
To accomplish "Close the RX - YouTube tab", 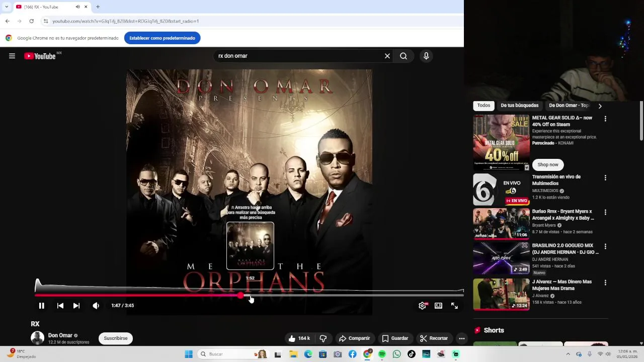I will (86, 7).
